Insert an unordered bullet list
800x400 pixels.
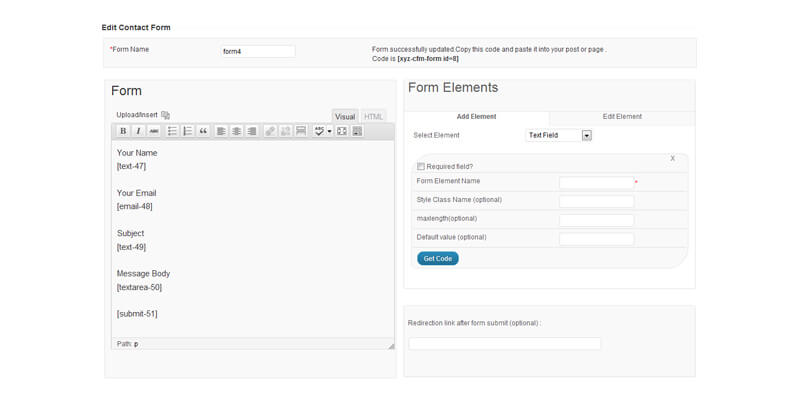(x=172, y=131)
